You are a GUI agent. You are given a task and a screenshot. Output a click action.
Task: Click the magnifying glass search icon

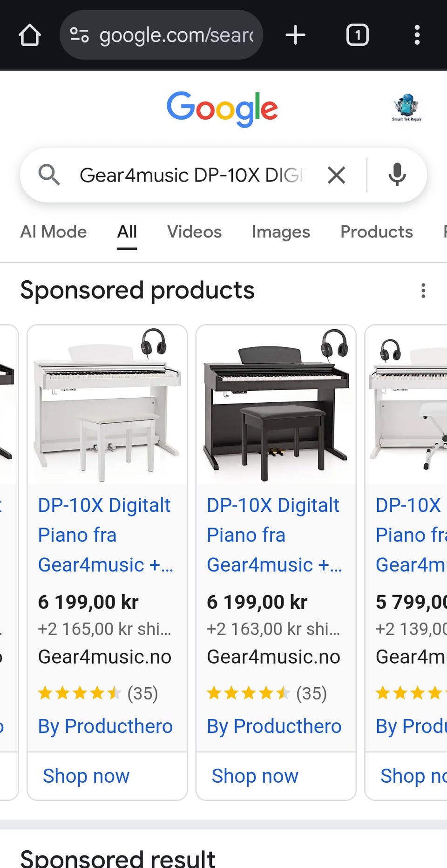coord(49,175)
